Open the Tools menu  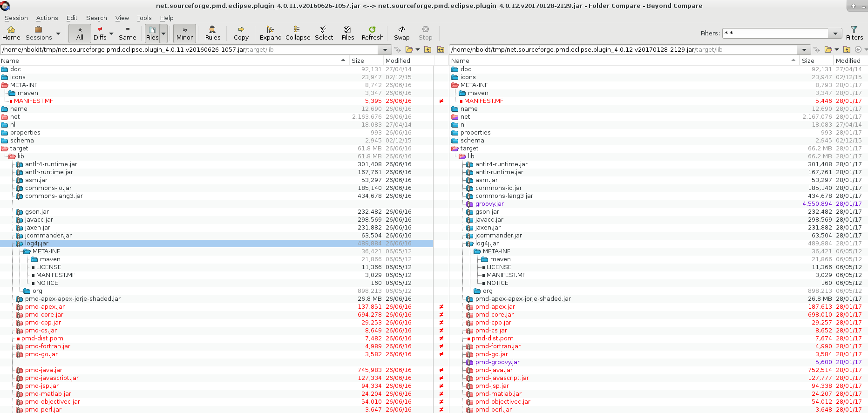click(144, 18)
